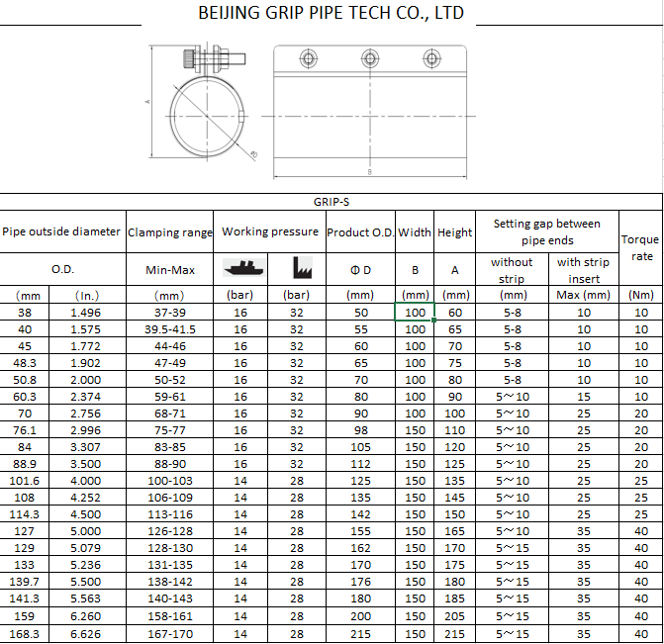Select the '(In.)' unit cell
The height and width of the screenshot is (644, 664).
click(87, 295)
